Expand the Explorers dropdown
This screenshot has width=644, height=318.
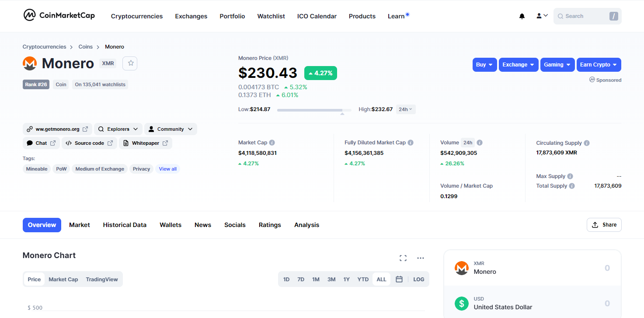(118, 129)
